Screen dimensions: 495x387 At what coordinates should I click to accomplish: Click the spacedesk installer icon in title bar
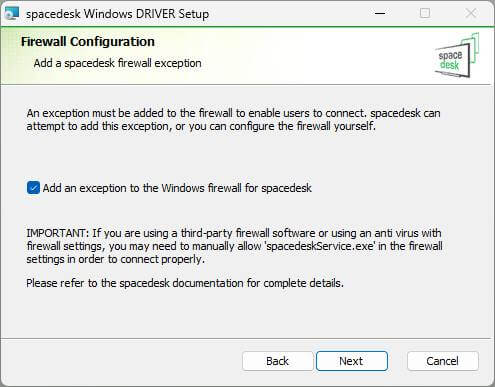(12, 13)
